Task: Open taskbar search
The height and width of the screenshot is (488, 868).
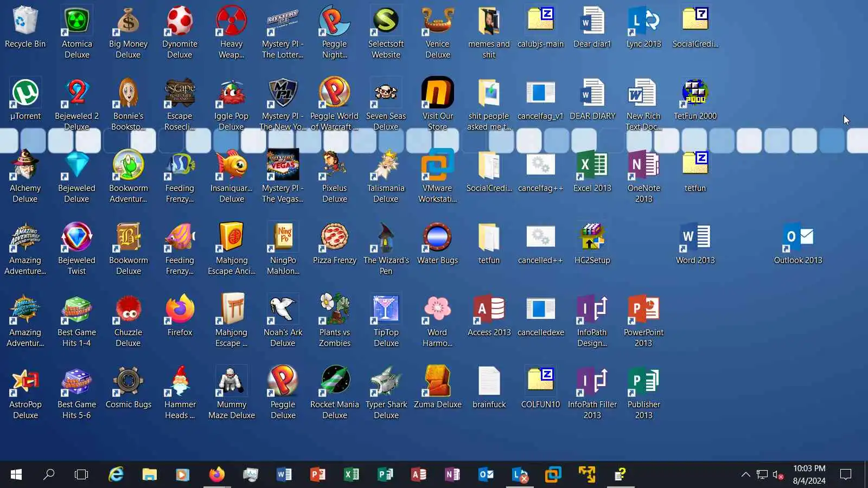Action: [49, 475]
